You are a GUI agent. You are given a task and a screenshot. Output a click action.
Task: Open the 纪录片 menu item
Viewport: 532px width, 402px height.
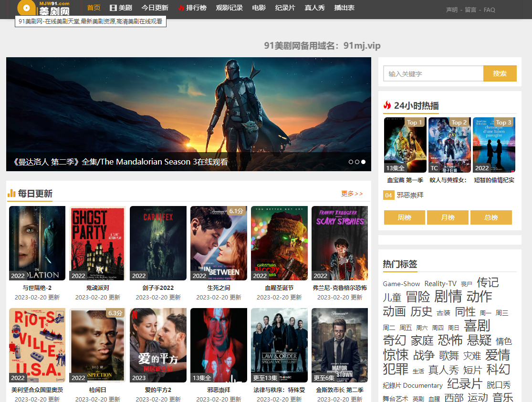pos(285,8)
